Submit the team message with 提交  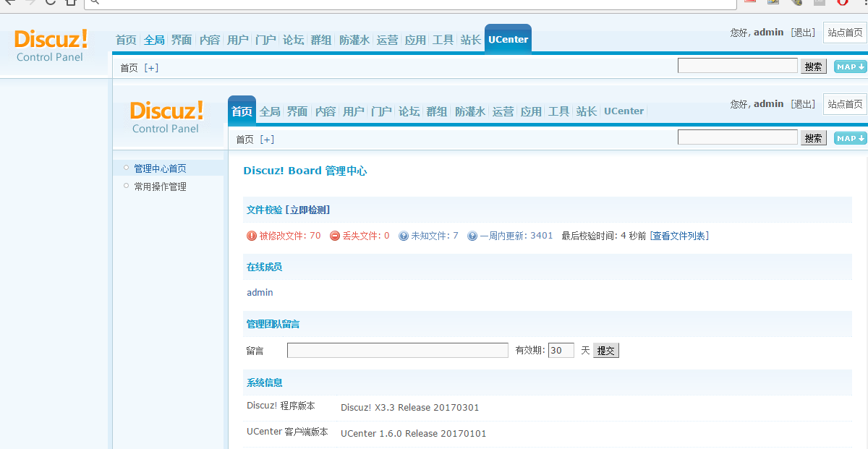coord(606,351)
